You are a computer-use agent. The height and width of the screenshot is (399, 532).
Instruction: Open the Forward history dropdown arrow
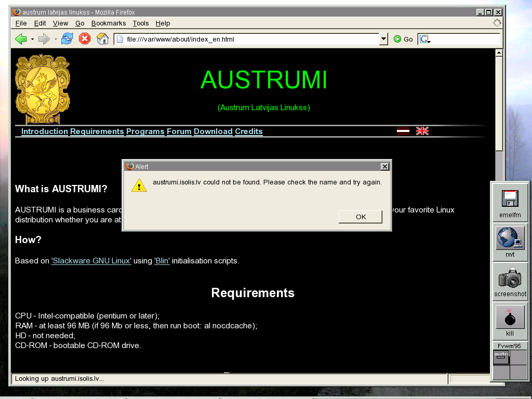tap(56, 39)
